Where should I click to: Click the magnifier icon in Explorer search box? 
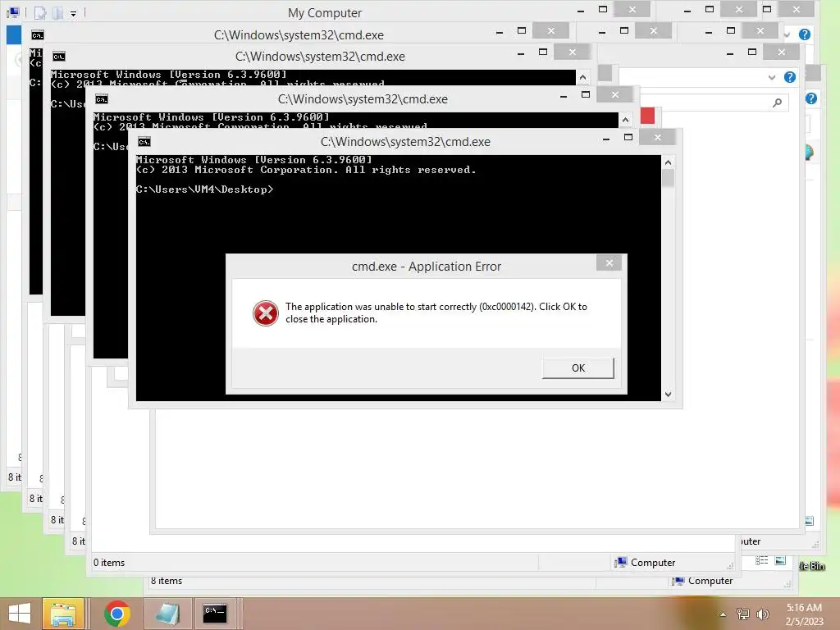point(777,103)
